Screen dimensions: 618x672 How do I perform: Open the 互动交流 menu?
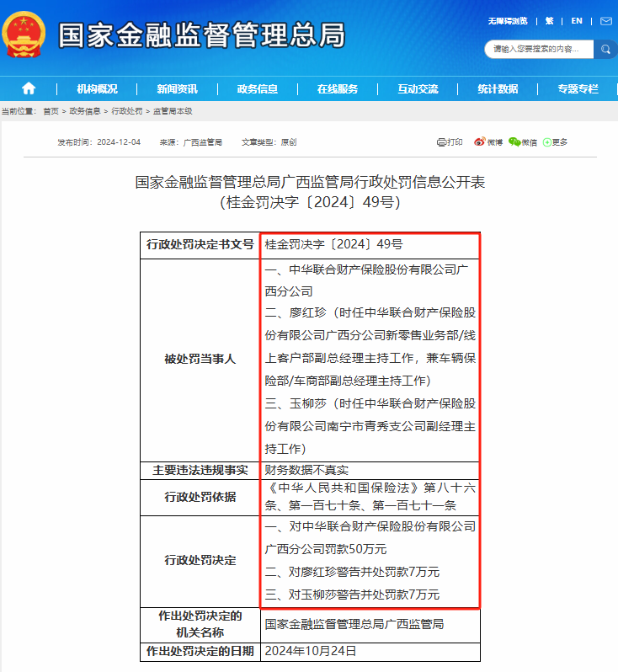[x=418, y=89]
